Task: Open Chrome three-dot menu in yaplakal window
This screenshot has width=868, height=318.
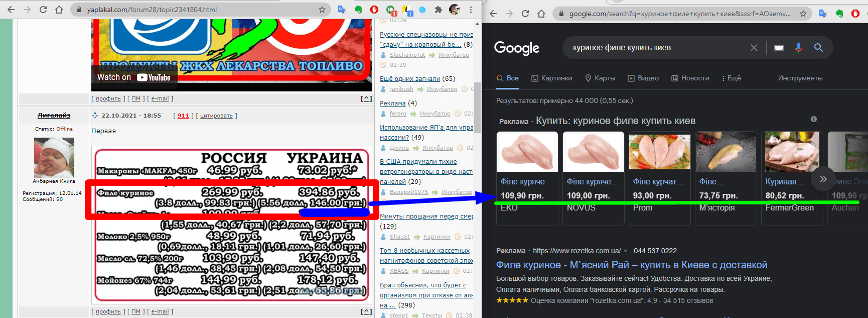Action: (471, 10)
